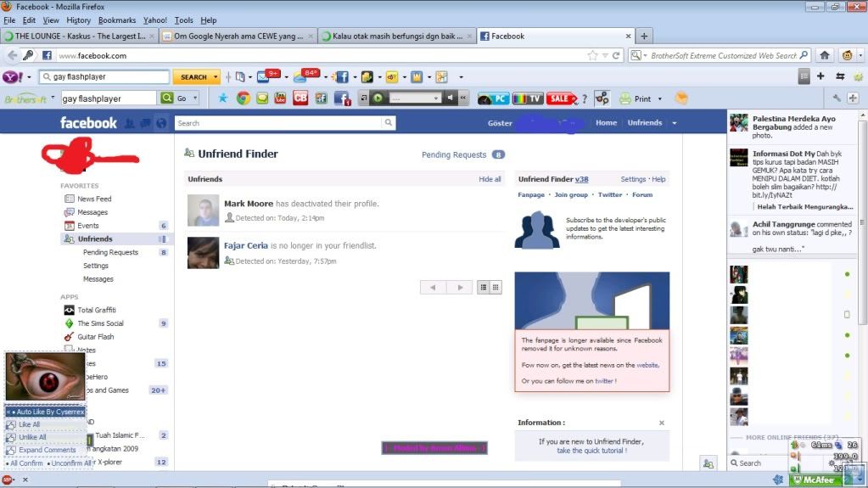
Task: Switch to the Om Google Nyerah tab
Action: click(x=238, y=36)
